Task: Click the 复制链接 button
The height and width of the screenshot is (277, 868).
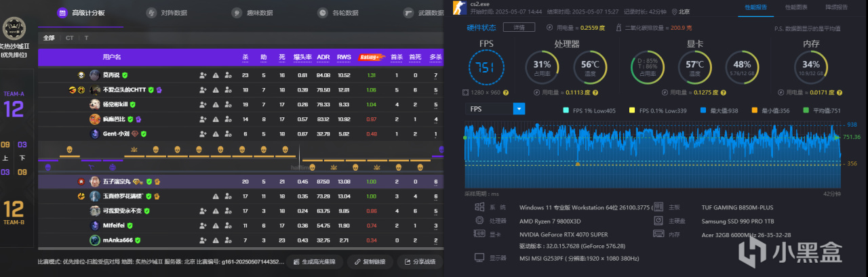Action: [370, 262]
